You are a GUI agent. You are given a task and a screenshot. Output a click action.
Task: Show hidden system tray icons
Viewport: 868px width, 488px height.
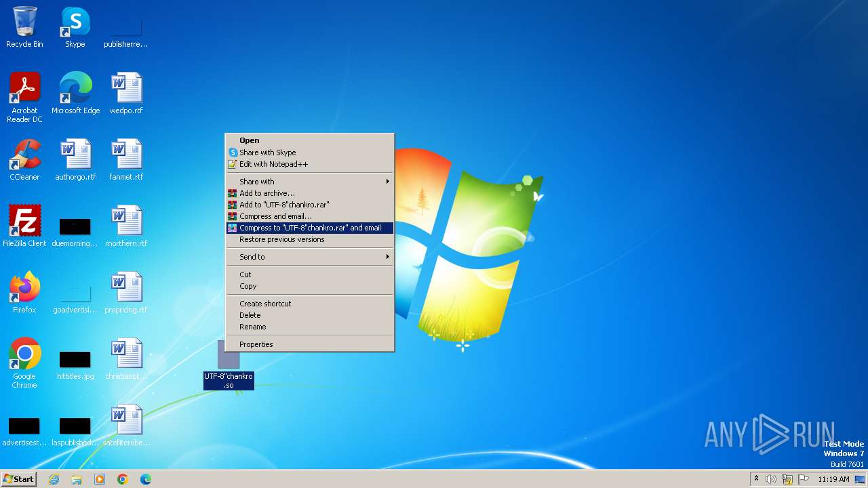coord(756,479)
